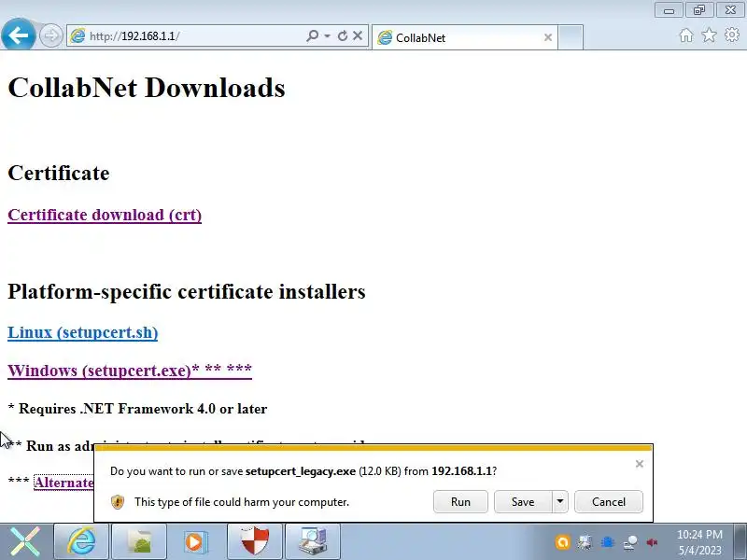Dismiss the download notification bar with X
The image size is (747, 560).
click(640, 464)
